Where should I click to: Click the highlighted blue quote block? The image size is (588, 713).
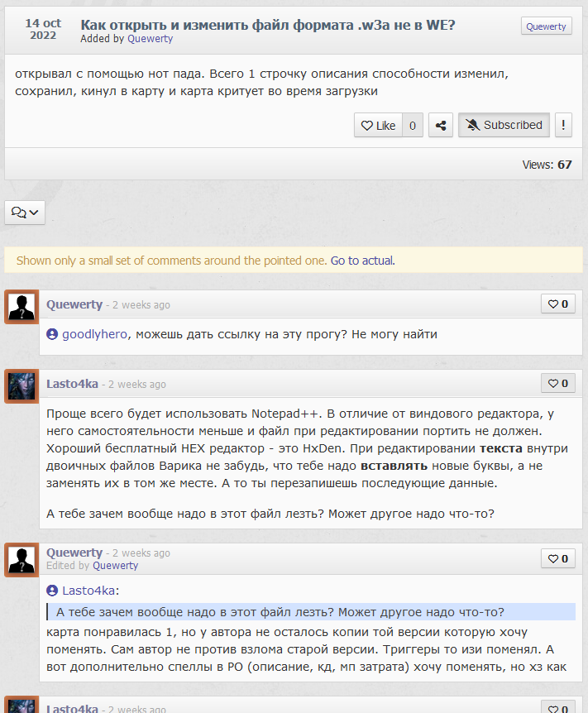310,612
